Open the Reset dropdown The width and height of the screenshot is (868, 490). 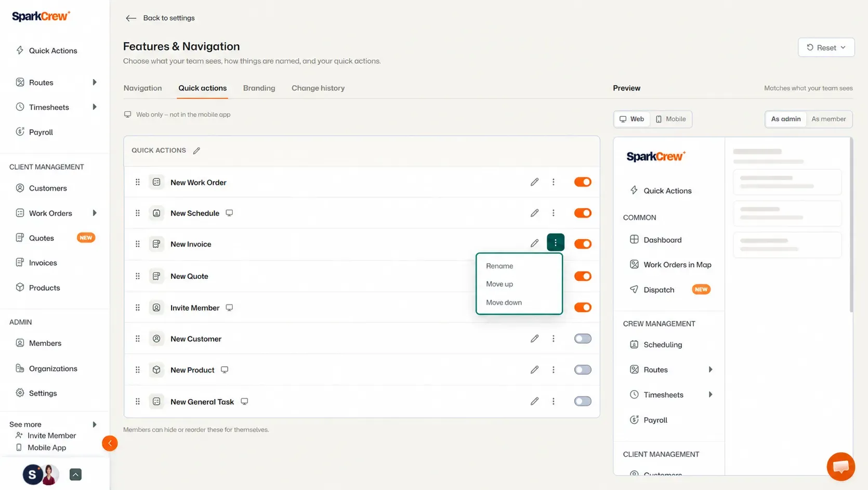[x=826, y=47]
